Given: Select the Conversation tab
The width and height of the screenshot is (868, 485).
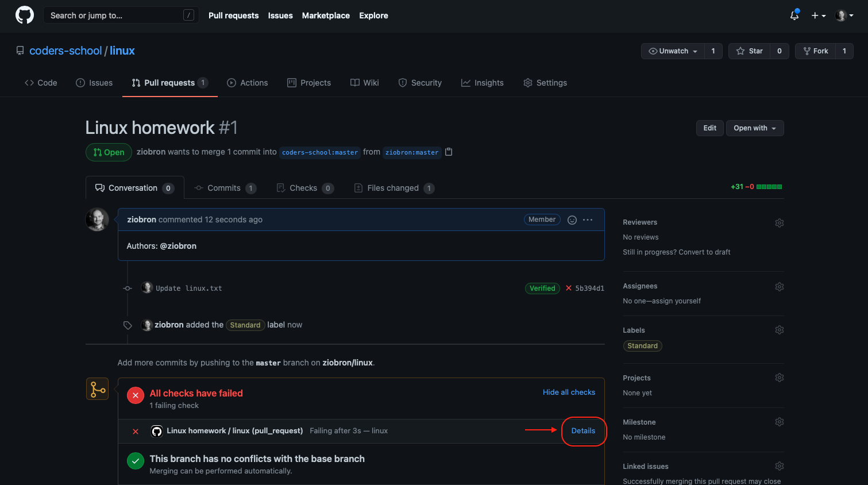Looking at the screenshot, I should click(135, 188).
